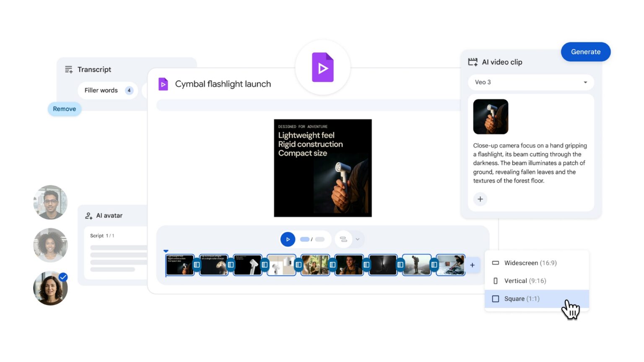
Task: Click the large purple Google Vids logo
Action: coord(322,67)
